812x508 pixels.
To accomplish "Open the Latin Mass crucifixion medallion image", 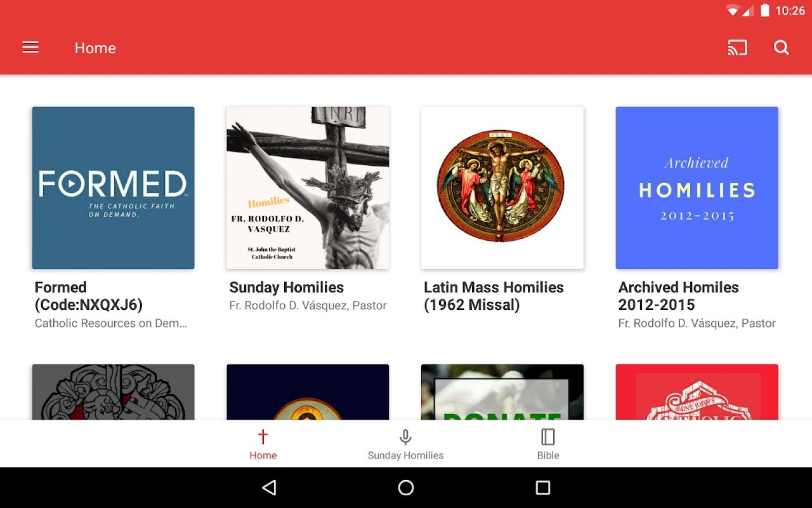I will (502, 188).
